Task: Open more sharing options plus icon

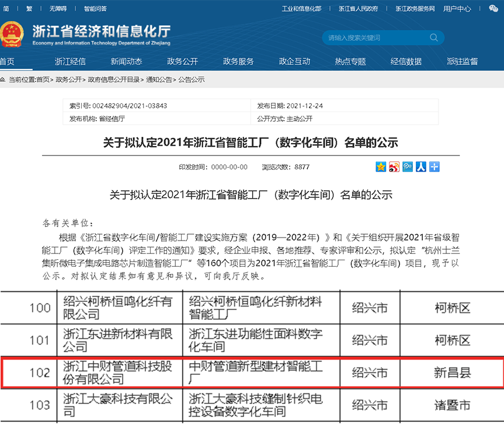Action: coord(435,167)
